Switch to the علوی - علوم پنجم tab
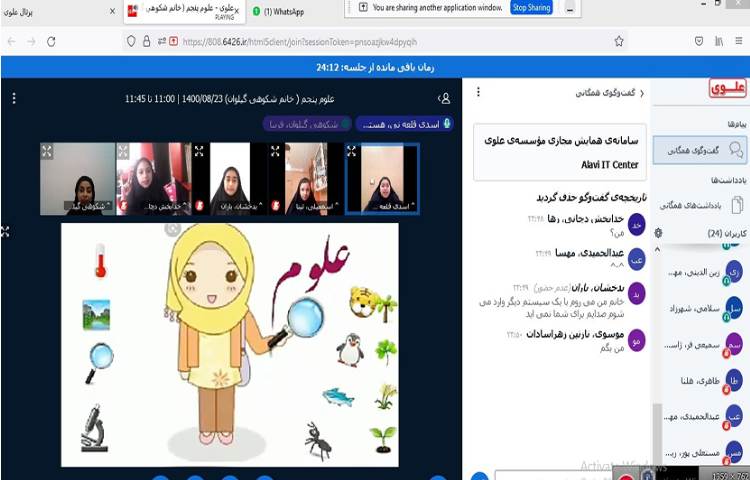750x480 pixels. click(x=184, y=11)
